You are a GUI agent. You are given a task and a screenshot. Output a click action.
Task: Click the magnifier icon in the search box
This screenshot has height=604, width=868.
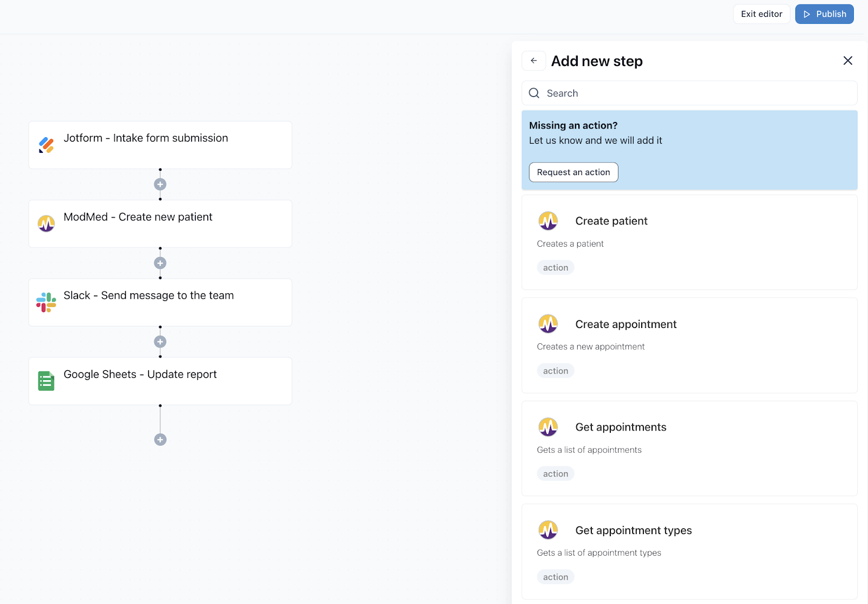tap(534, 93)
